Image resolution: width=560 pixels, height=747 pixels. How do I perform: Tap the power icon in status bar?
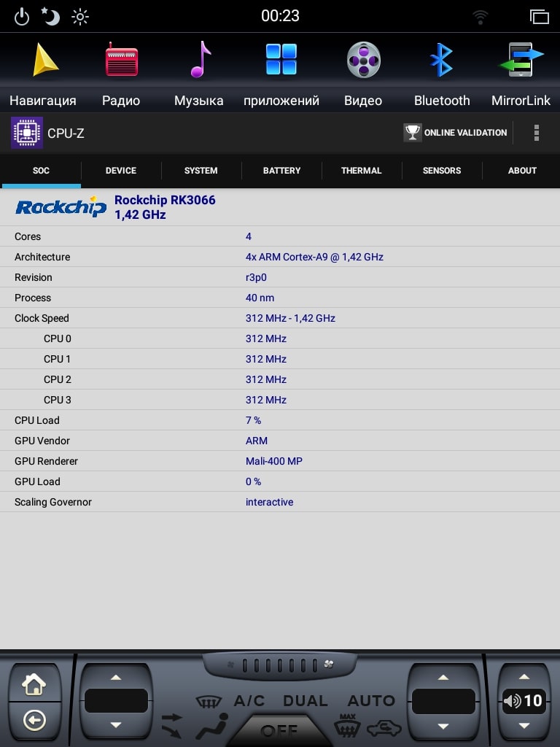(21, 18)
